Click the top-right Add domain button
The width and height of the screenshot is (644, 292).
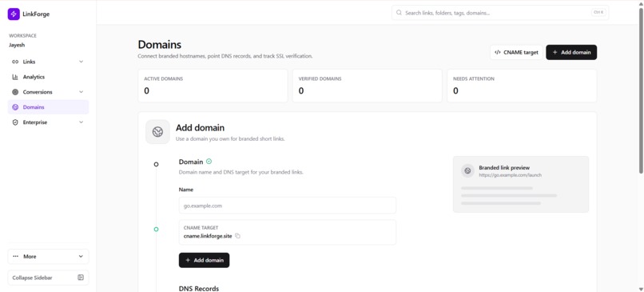tap(571, 52)
